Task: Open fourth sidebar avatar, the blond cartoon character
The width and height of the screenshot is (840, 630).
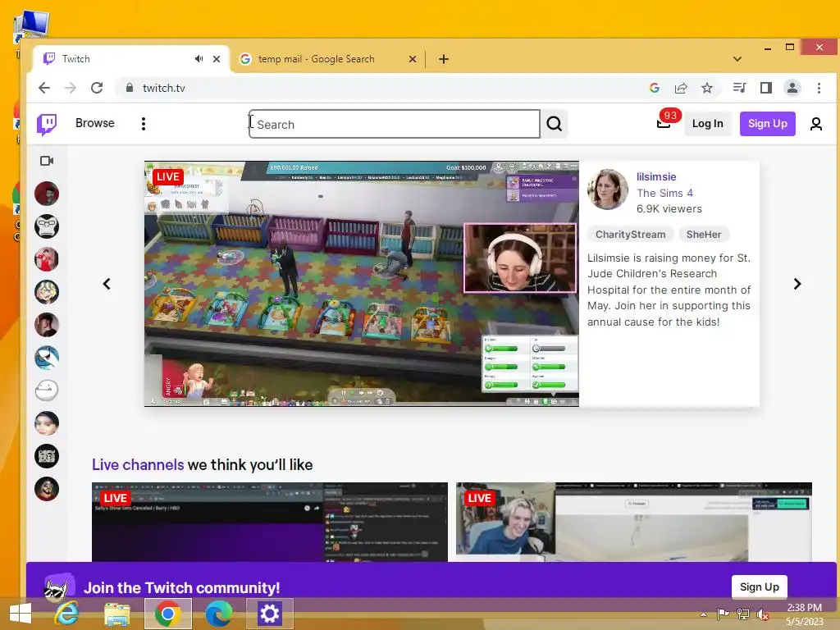Action: [x=47, y=292]
